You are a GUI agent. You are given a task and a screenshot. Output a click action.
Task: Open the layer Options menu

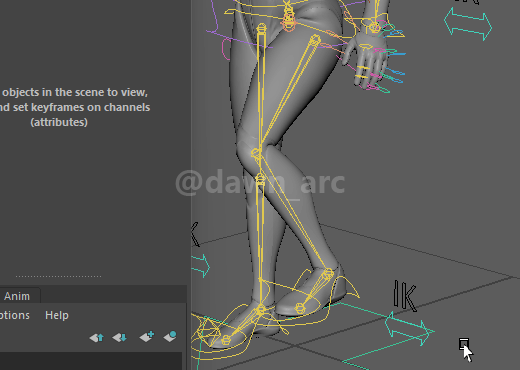(x=15, y=315)
